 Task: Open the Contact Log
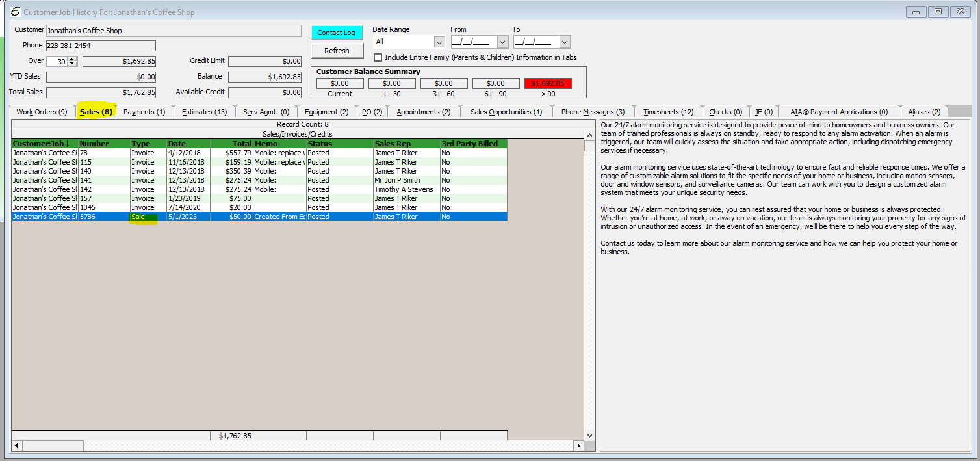pyautogui.click(x=336, y=33)
